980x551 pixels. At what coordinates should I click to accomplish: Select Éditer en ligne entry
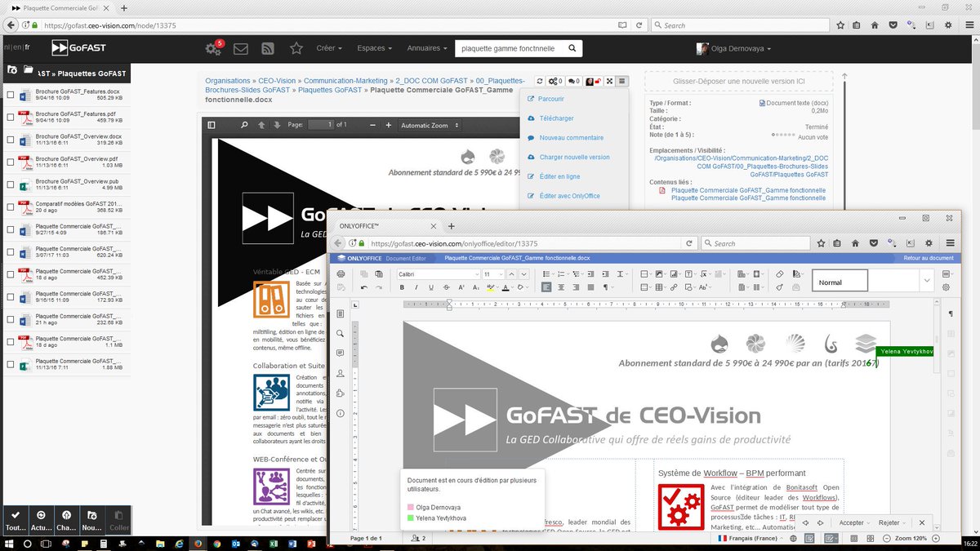click(559, 176)
